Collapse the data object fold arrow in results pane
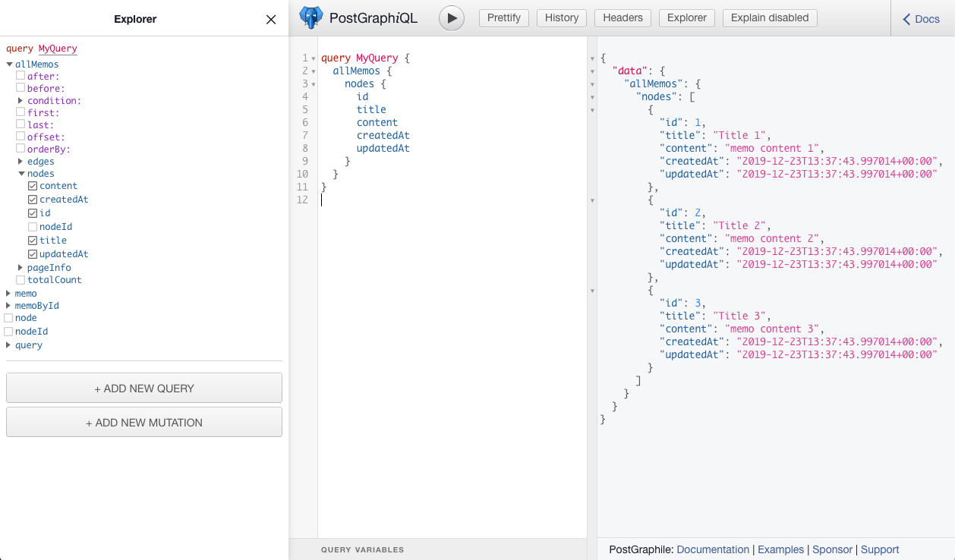Image resolution: width=955 pixels, height=560 pixels. [591, 71]
